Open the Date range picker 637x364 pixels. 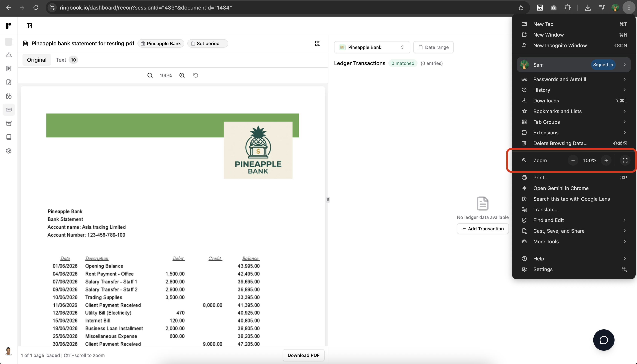(433, 47)
